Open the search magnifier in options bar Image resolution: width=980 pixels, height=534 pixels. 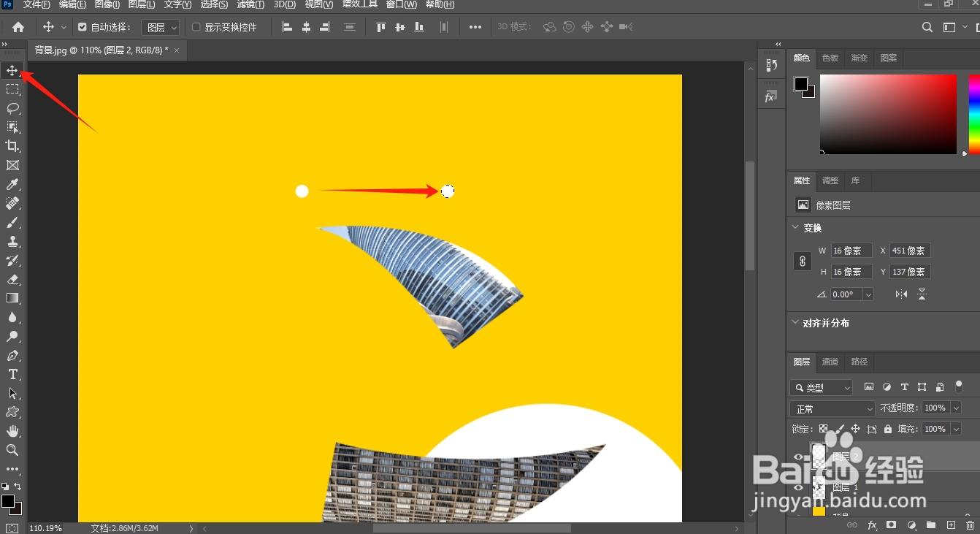point(927,27)
